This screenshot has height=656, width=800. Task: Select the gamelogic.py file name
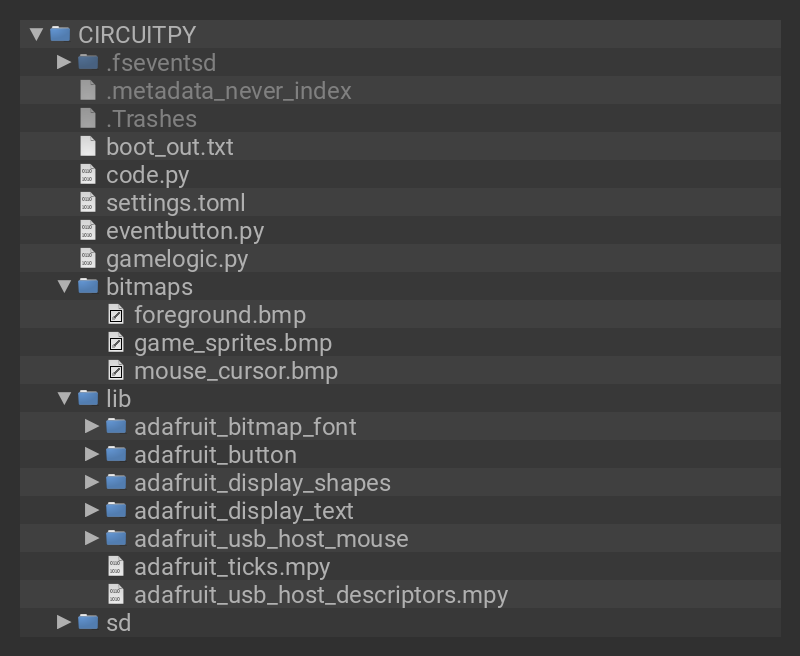pos(177,259)
